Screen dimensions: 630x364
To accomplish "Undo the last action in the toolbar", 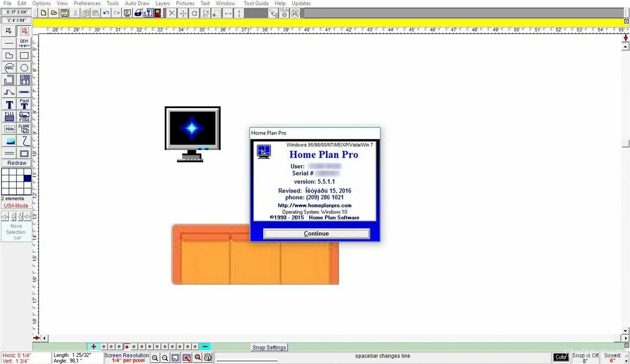I will click(106, 13).
